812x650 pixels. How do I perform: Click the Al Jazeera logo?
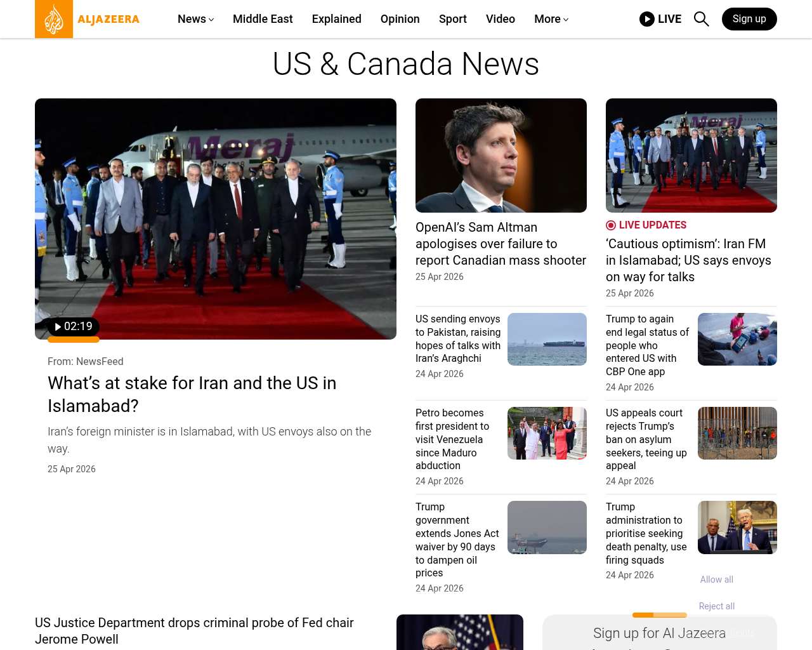(x=88, y=19)
